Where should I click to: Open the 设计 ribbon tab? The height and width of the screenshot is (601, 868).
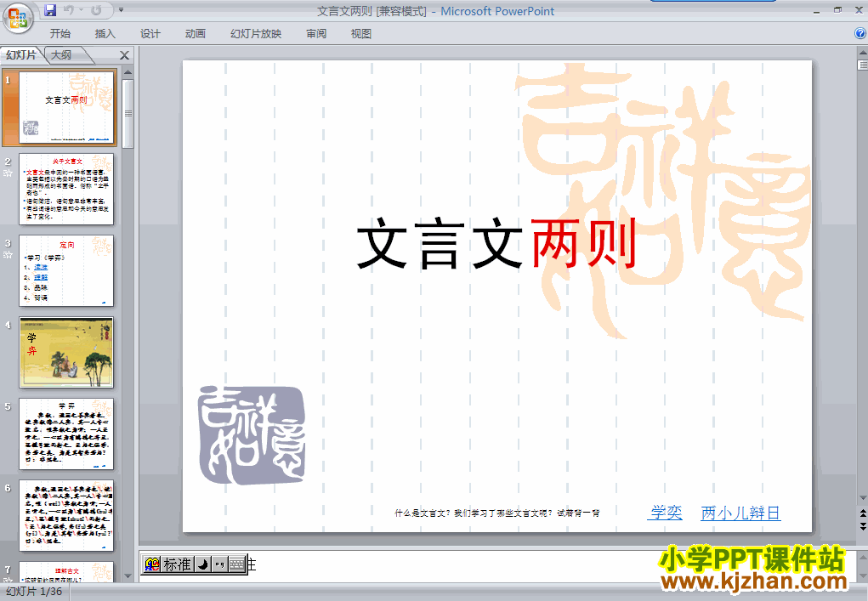(x=150, y=34)
